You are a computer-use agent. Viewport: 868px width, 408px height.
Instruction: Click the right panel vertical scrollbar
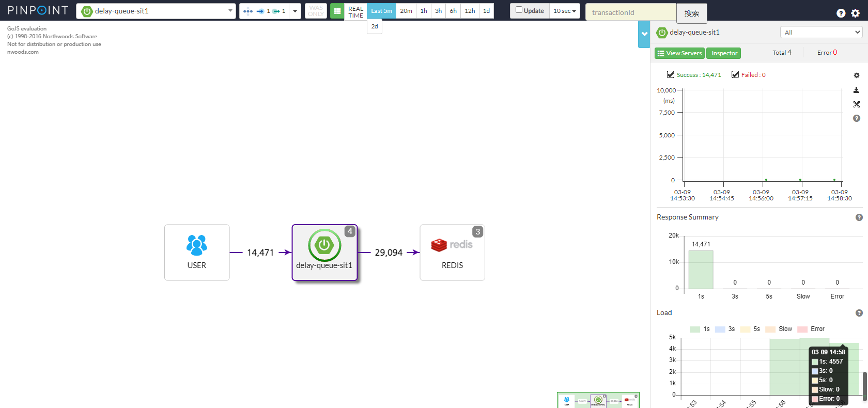(x=865, y=385)
